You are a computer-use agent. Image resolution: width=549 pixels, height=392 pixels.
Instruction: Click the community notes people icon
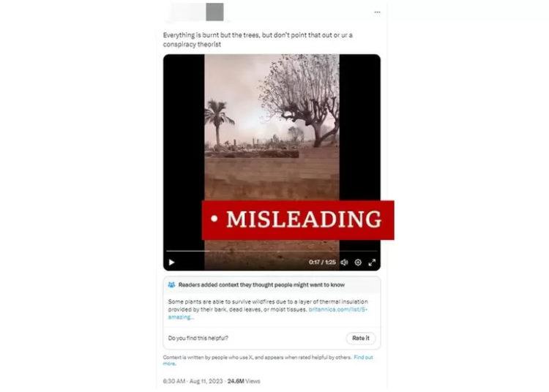coord(171,284)
